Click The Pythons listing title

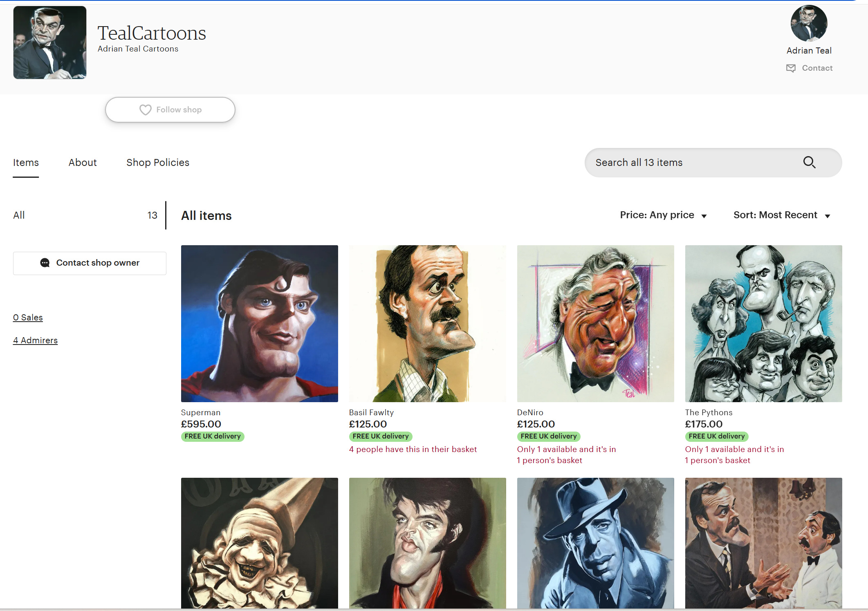pyautogui.click(x=709, y=413)
